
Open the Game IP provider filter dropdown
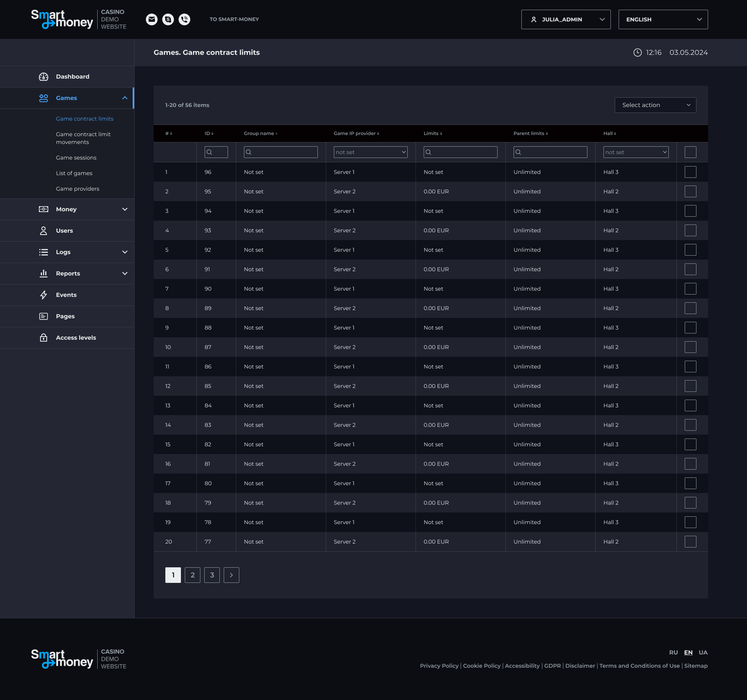[x=370, y=152]
